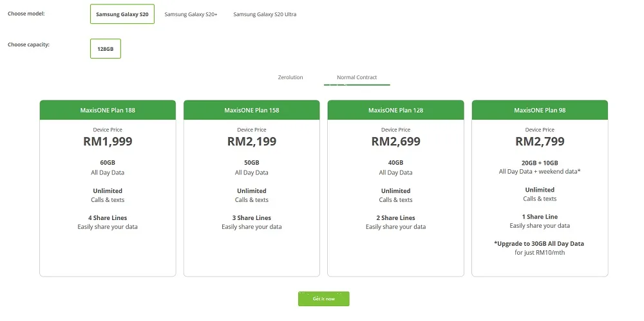Select the 128GB capacity option
Image resolution: width=644 pixels, height=321 pixels.
click(106, 48)
